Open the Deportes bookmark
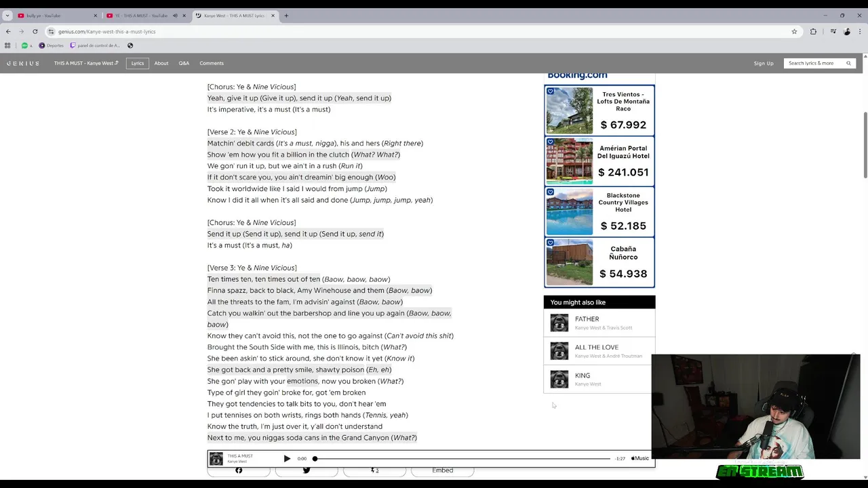The height and width of the screenshot is (488, 868). click(x=51, y=45)
